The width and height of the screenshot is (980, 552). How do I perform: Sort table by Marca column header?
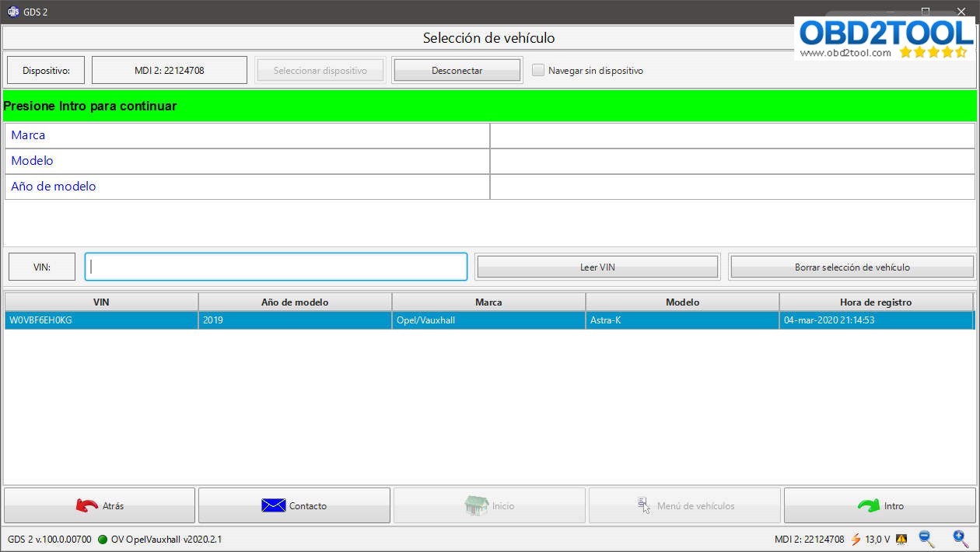click(488, 302)
